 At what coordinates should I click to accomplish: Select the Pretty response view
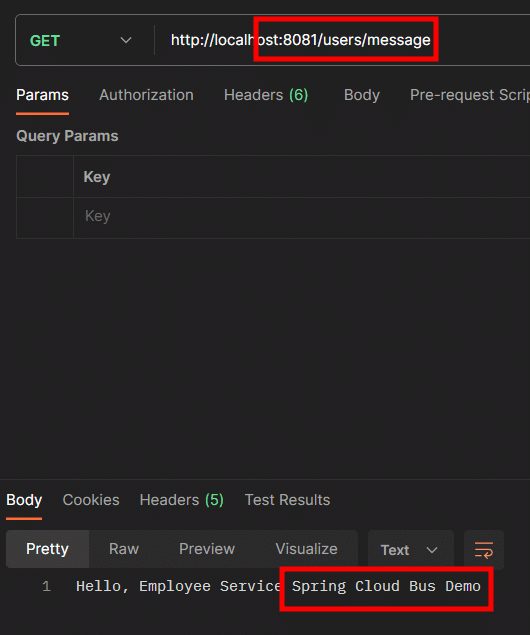pos(47,549)
